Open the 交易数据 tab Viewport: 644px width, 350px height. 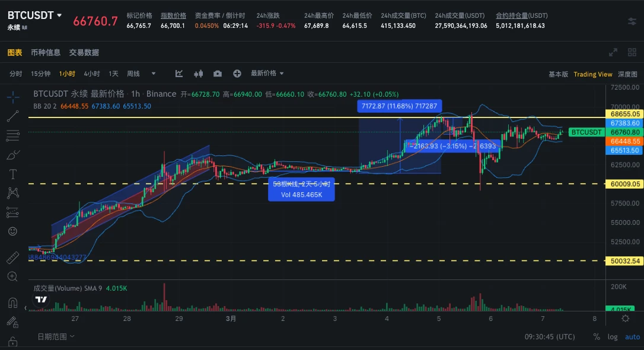[x=84, y=53]
